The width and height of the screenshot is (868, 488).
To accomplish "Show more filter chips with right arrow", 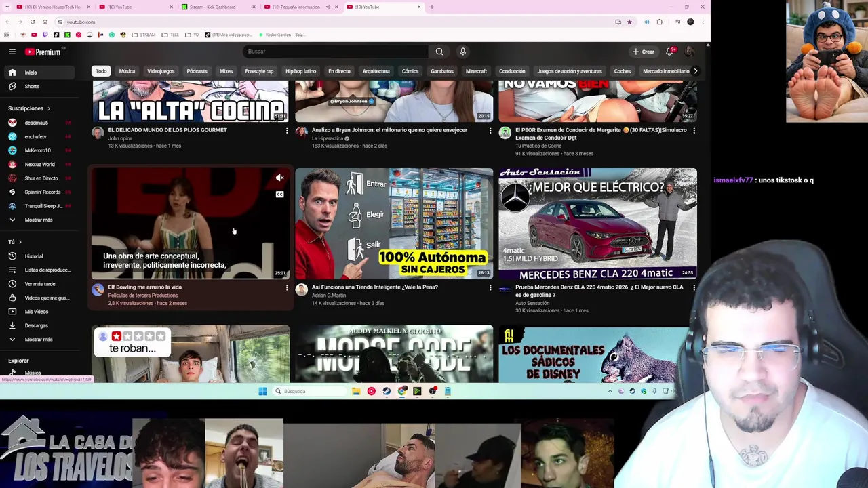I will tap(695, 71).
